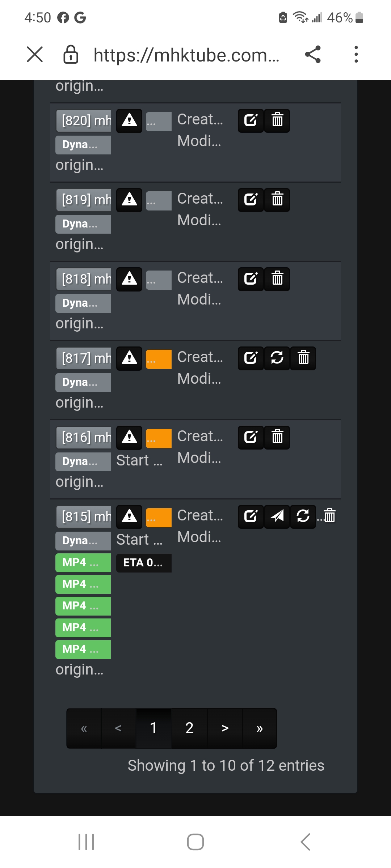
Task: Edit entry 817 with pencil icon
Action: (251, 358)
